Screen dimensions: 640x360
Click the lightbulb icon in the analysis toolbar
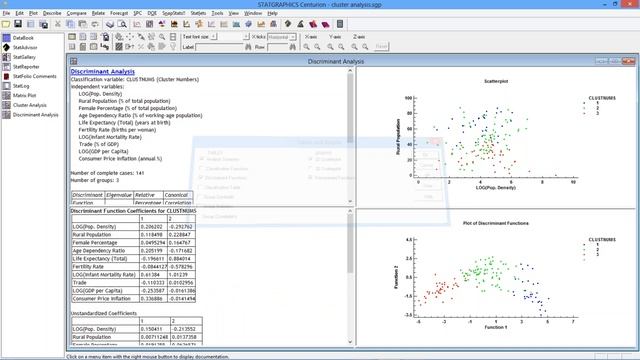click(173, 47)
